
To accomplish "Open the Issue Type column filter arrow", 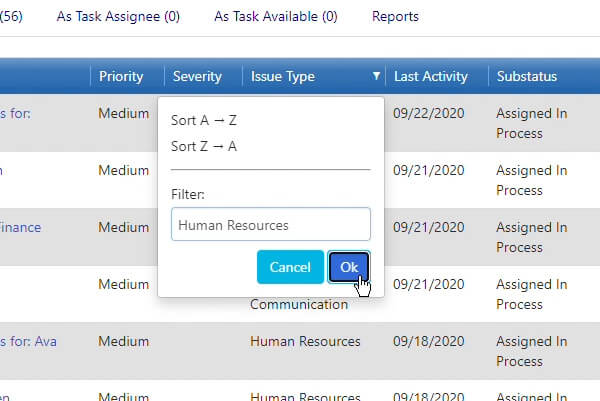I will (376, 76).
